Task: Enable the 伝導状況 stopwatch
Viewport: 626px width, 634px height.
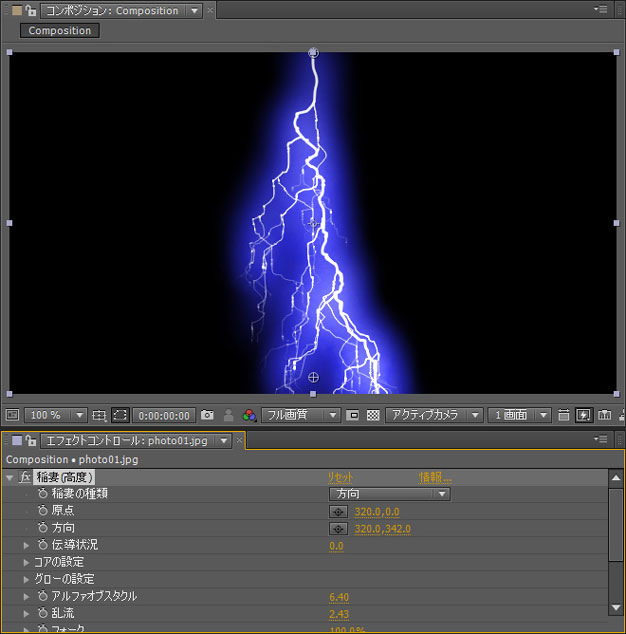Action: [x=42, y=544]
